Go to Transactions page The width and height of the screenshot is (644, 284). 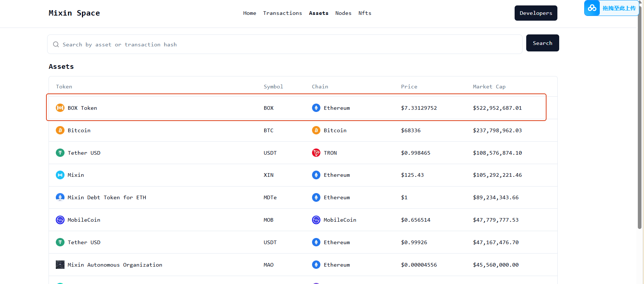[x=282, y=13]
